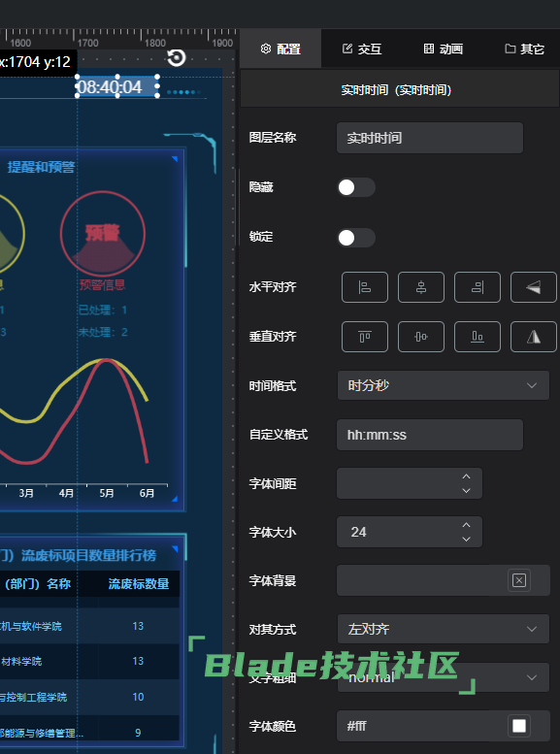
Task: Click the horizontal flip icon
Action: [x=534, y=287]
